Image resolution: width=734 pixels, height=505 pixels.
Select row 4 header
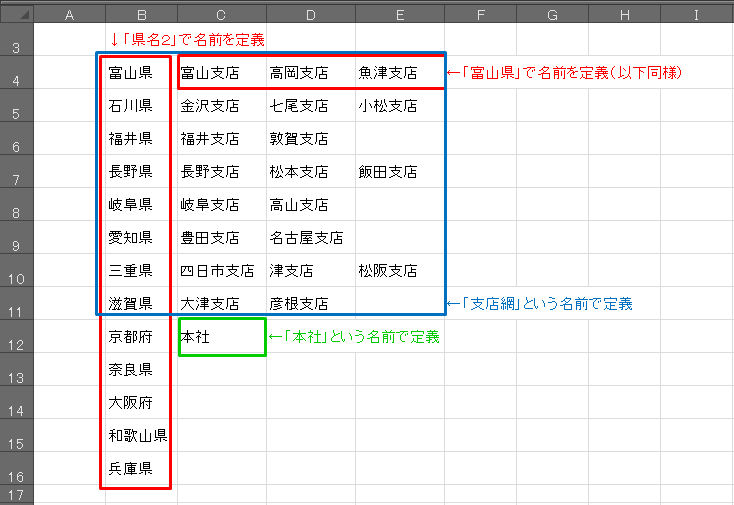point(17,73)
